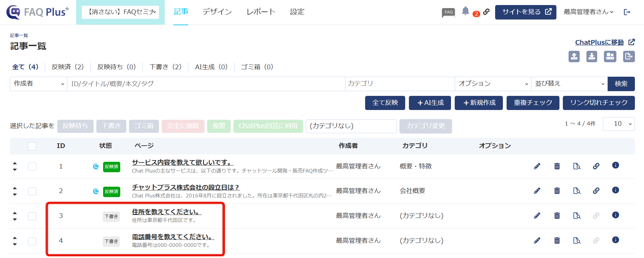The width and height of the screenshot is (644, 258).
Task: Select the 下書き (2) filter tab
Action: point(165,67)
